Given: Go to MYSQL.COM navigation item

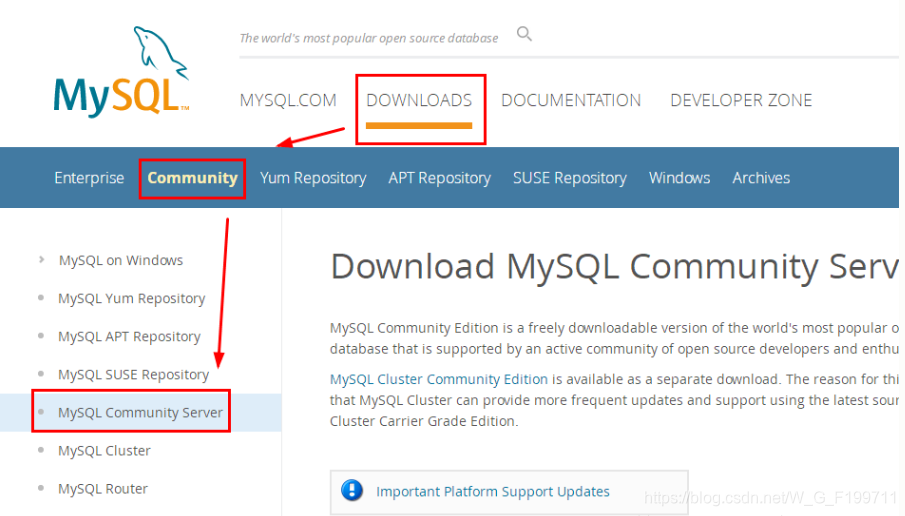Looking at the screenshot, I should click(x=288, y=100).
